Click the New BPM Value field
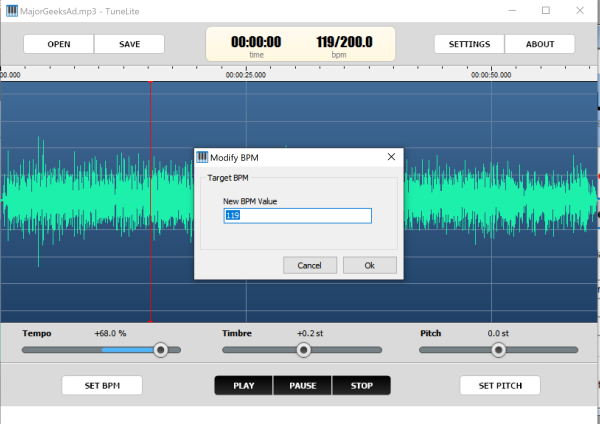This screenshot has height=424, width=600. tap(298, 216)
